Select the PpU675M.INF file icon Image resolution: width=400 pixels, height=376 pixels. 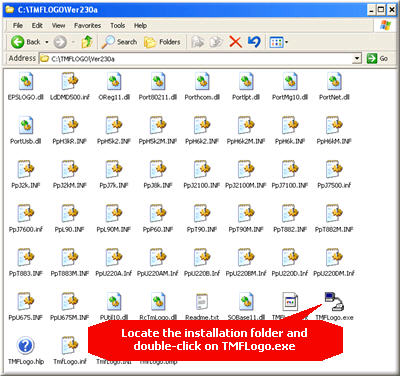coord(70,301)
